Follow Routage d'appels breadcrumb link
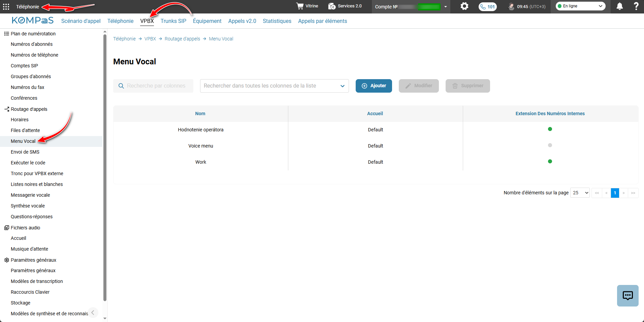This screenshot has height=322, width=644. [x=182, y=39]
